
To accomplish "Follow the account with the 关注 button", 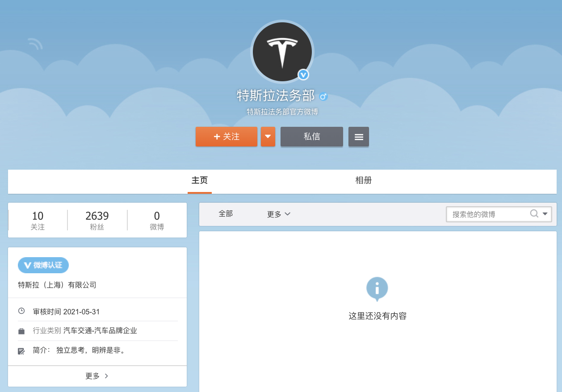I will click(226, 137).
